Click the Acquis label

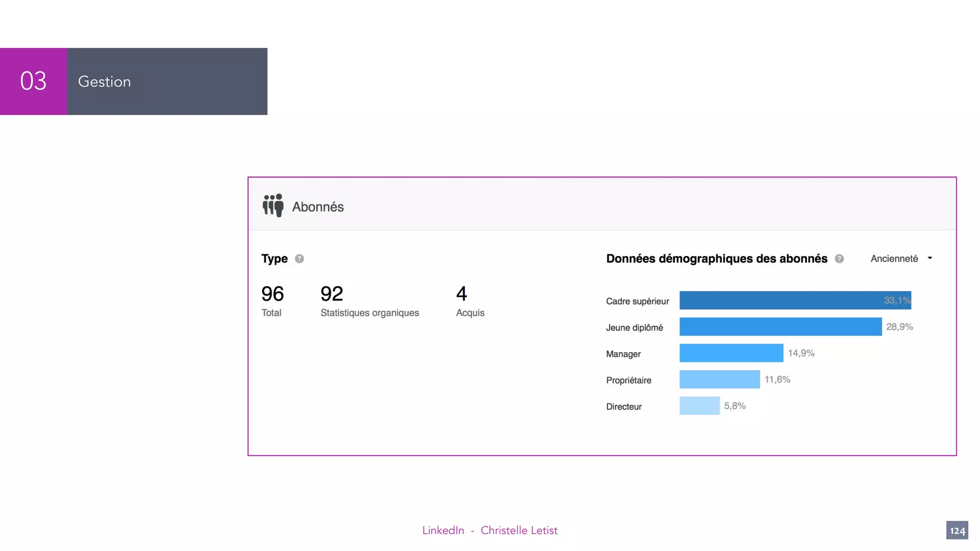coord(470,313)
